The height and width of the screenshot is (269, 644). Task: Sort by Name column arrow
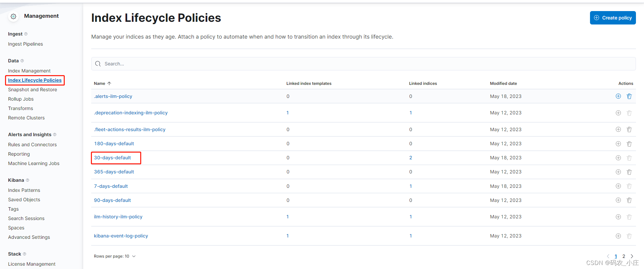pos(109,84)
